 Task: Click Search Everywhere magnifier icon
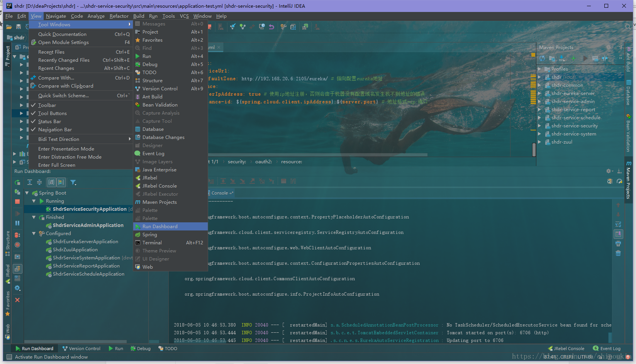(628, 27)
